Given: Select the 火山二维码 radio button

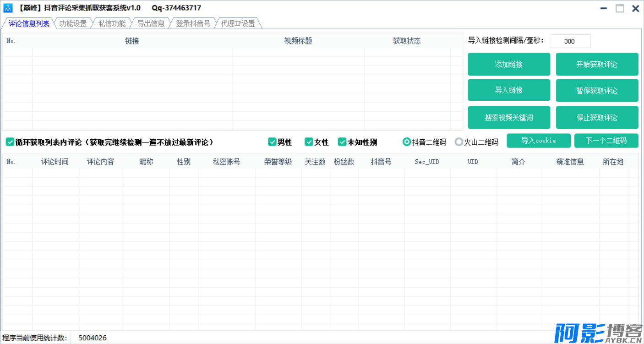Looking at the screenshot, I should pyautogui.click(x=458, y=142).
